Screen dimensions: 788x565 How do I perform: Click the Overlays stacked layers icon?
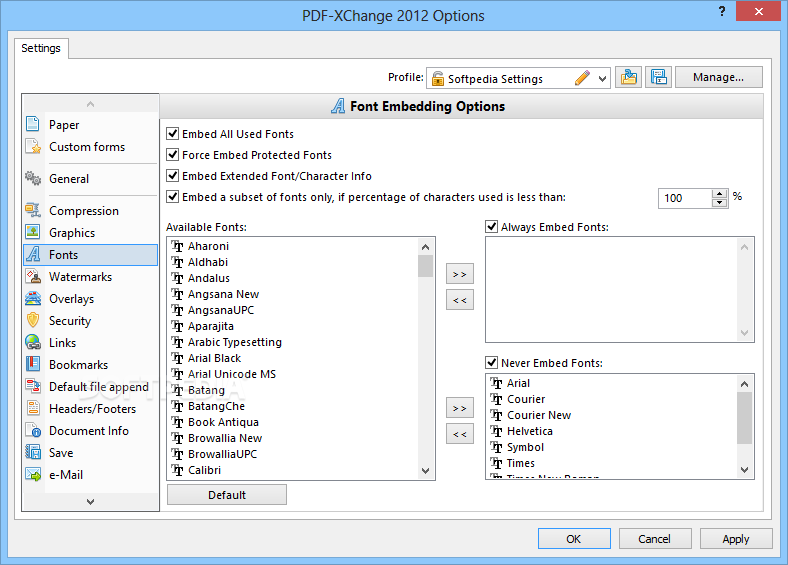coord(33,298)
